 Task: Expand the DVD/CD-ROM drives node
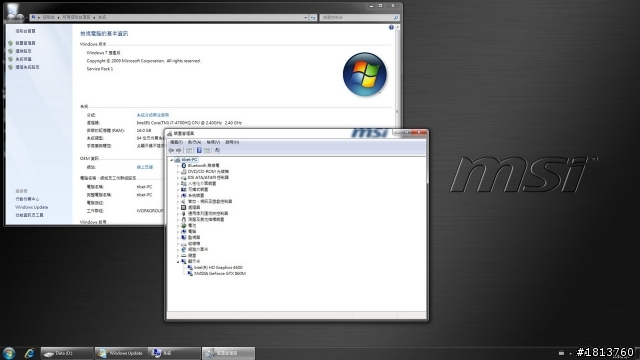pos(178,172)
